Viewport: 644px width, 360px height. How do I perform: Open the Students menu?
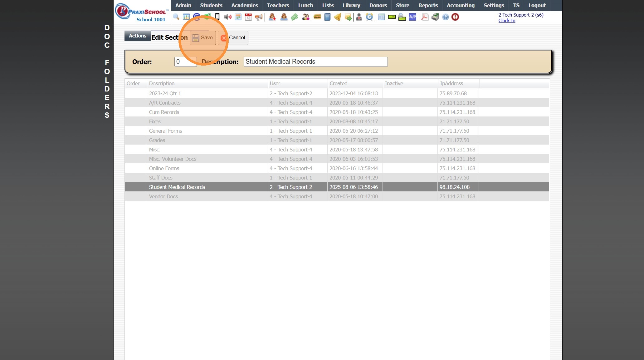click(211, 5)
